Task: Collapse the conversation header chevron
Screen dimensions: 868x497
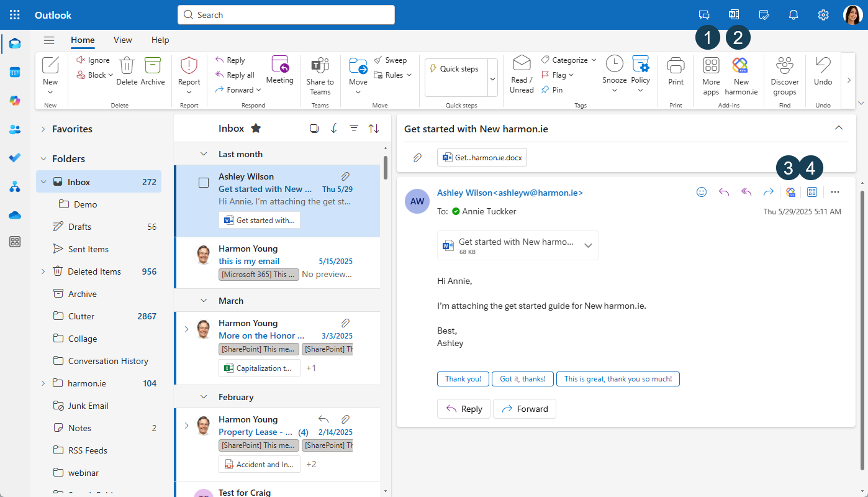Action: tap(839, 128)
